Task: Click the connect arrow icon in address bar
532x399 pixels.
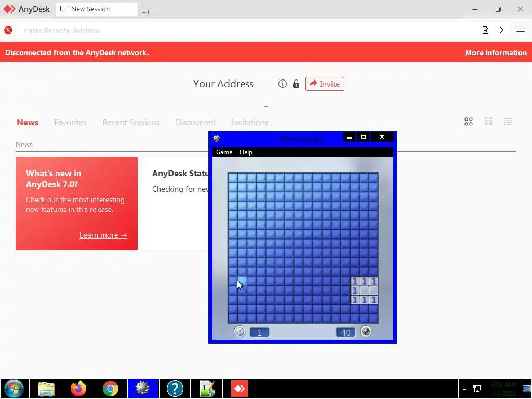Action: tap(500, 30)
